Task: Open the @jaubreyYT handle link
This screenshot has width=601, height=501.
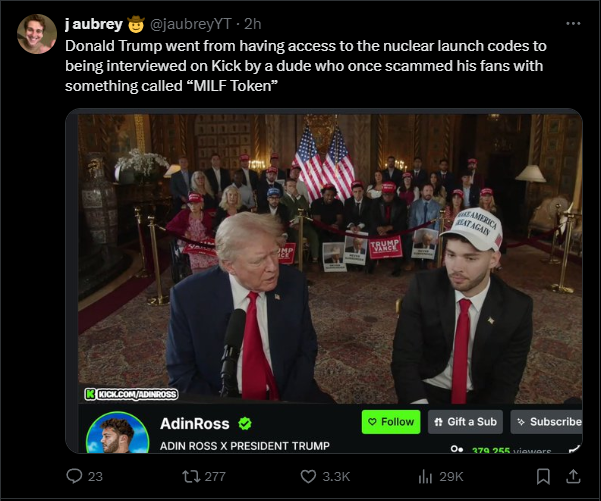Action: pos(190,24)
